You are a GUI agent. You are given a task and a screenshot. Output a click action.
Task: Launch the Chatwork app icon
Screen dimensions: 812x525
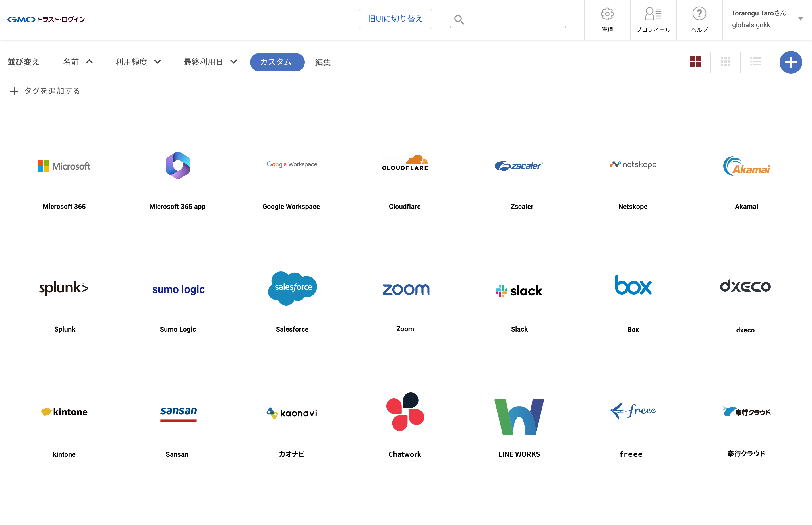pos(405,411)
